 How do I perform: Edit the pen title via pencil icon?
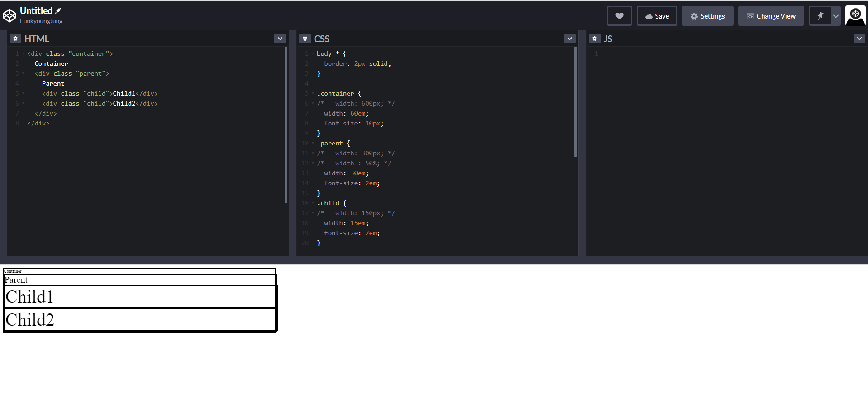[58, 10]
